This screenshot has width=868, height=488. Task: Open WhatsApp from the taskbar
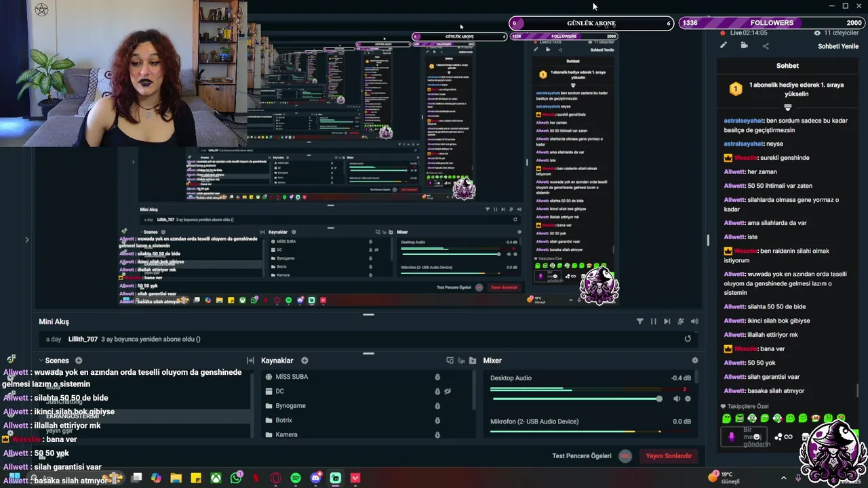(x=236, y=478)
